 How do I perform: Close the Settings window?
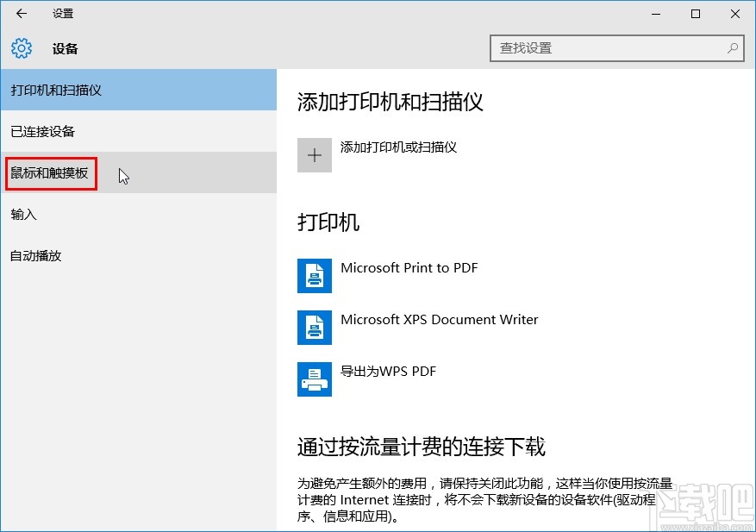(734, 14)
